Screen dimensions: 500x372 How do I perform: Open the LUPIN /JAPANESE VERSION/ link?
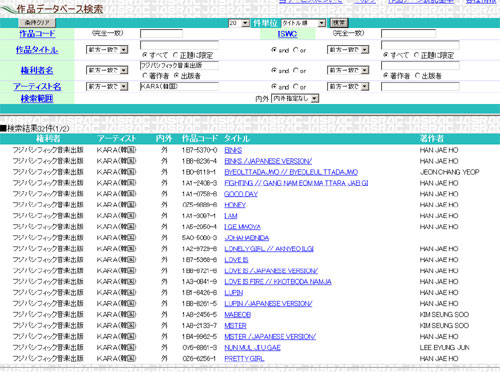268,304
